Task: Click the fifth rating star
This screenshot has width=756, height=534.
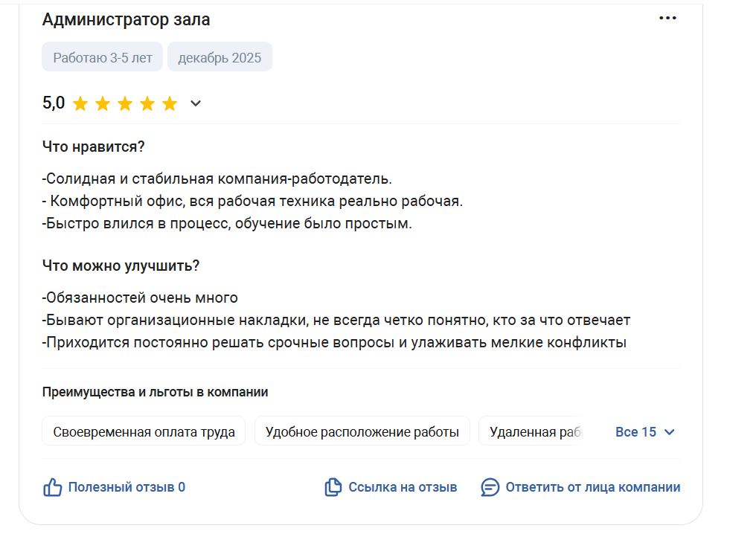Action: [x=170, y=104]
